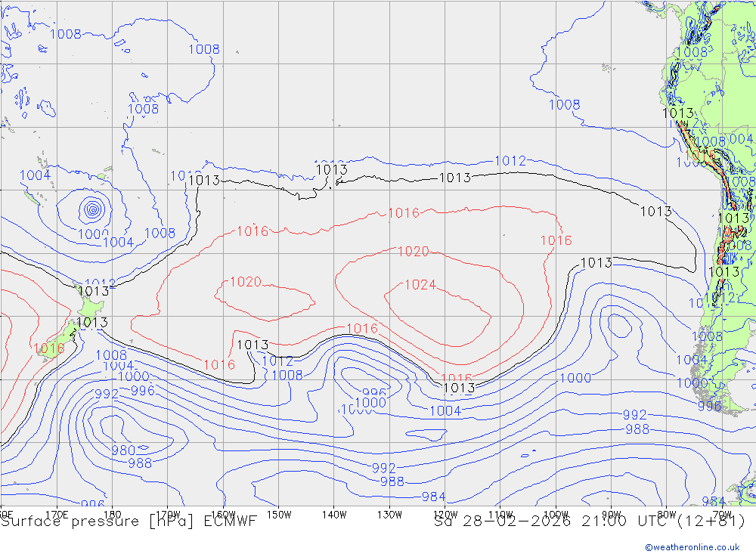756x554 pixels.
Task: Click the 'Sa 28-02-2026 21:00 UTC (12+81)' timestamp
Action: [589, 522]
